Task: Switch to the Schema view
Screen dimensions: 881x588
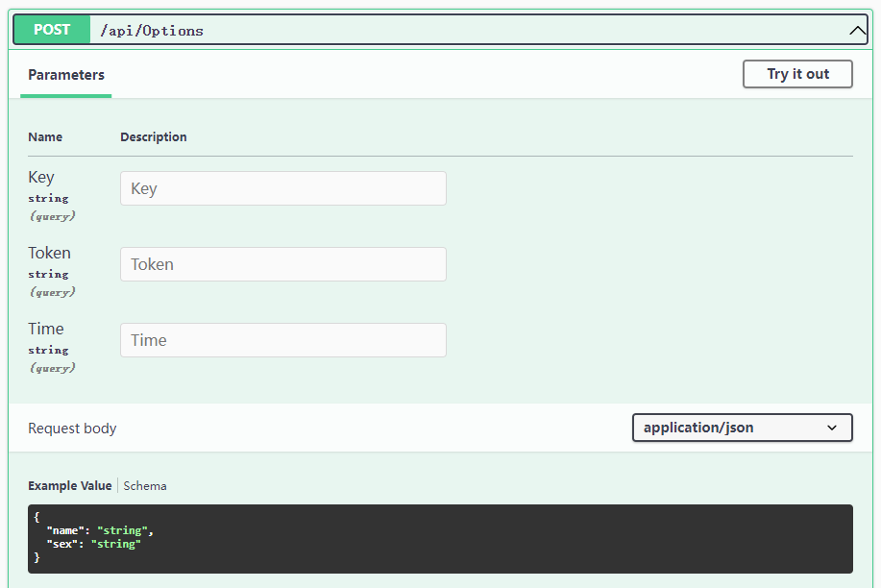Action: point(145,486)
